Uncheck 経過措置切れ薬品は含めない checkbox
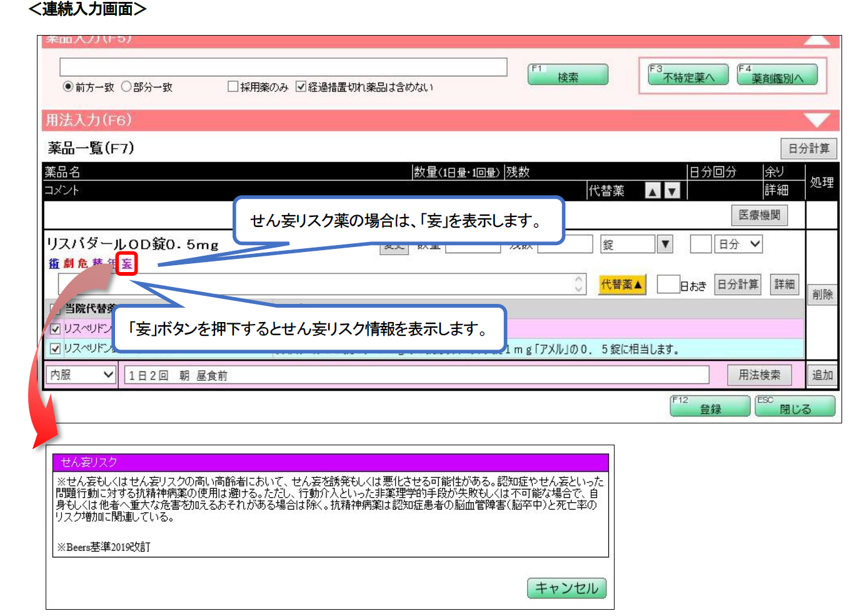This screenshot has height=616, width=859. tap(301, 87)
